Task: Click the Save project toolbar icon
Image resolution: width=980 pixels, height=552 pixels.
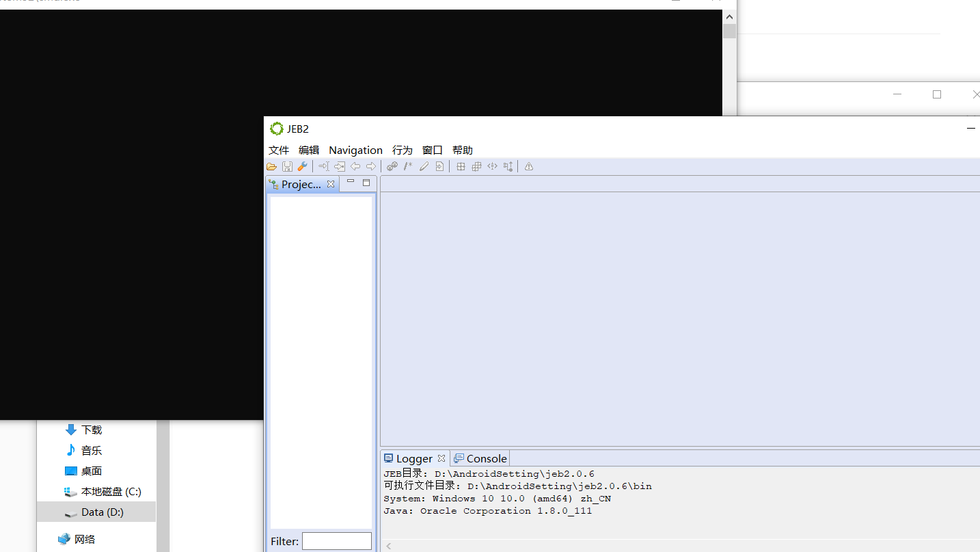Action: click(287, 166)
